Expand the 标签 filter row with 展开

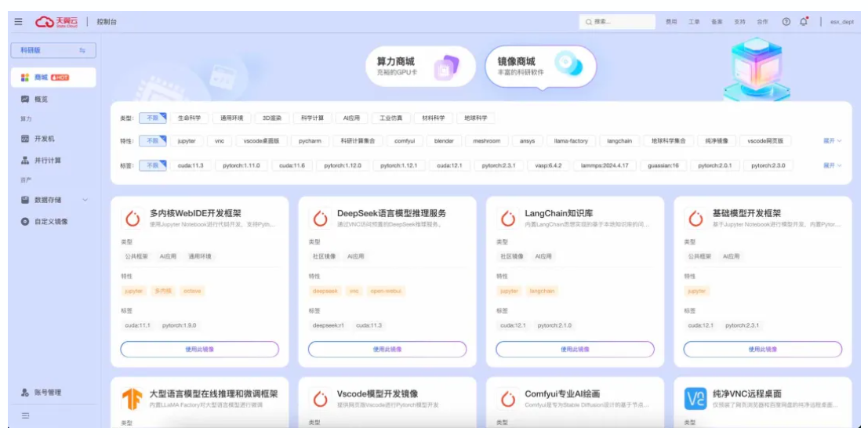pos(832,165)
